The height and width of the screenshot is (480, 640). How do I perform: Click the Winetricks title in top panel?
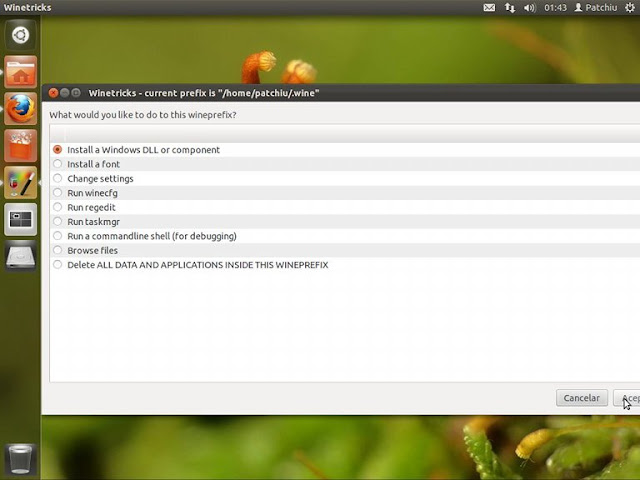27,7
